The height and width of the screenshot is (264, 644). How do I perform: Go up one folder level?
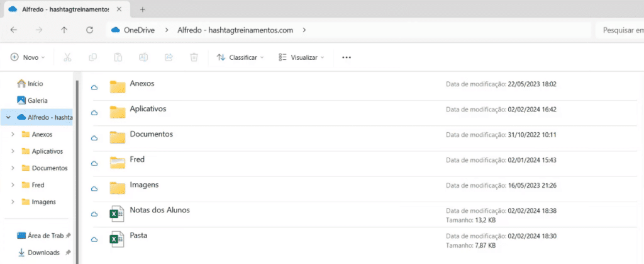(64, 30)
